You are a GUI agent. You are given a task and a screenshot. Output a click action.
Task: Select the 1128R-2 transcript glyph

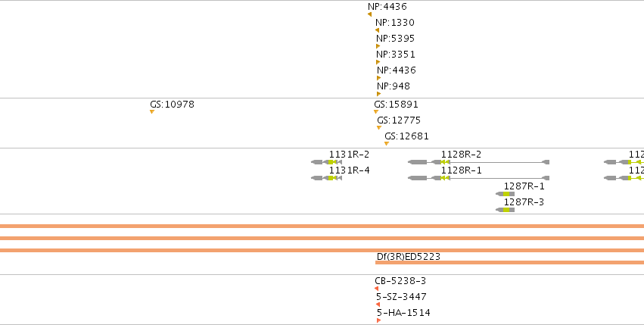click(478, 162)
